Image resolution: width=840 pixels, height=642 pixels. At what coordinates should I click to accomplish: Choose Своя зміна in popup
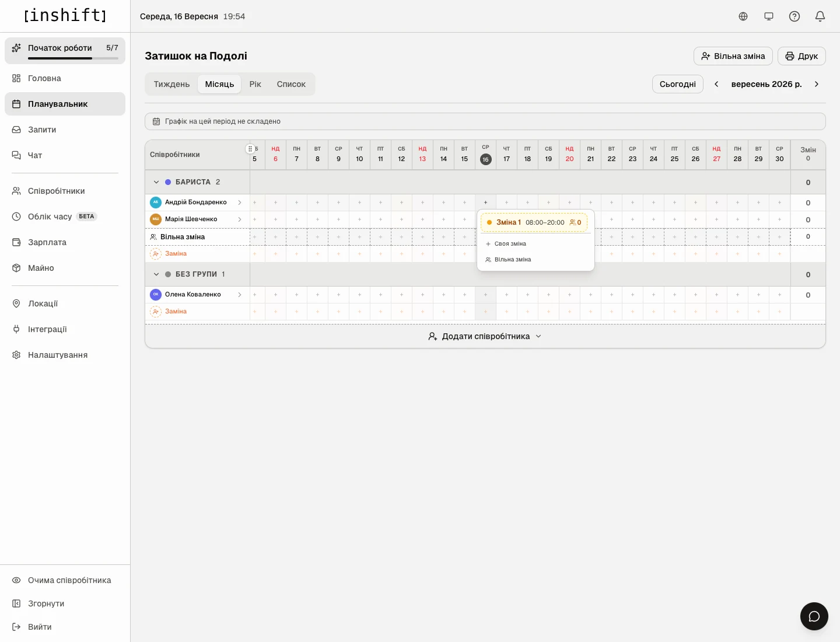tap(535, 244)
